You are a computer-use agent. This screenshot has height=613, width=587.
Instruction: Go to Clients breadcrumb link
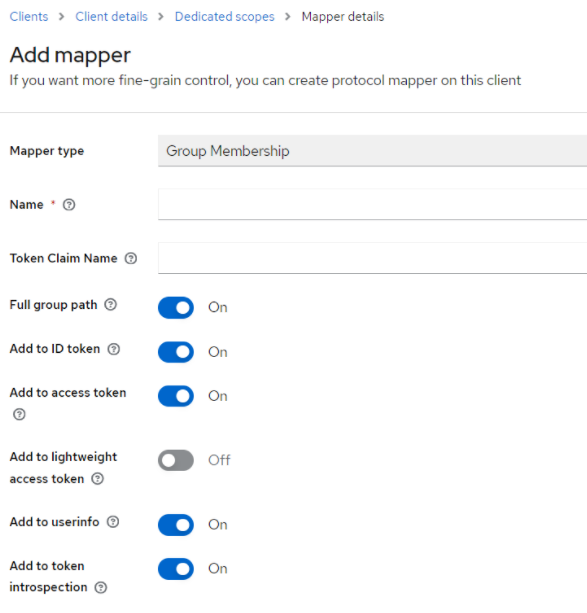(x=29, y=17)
